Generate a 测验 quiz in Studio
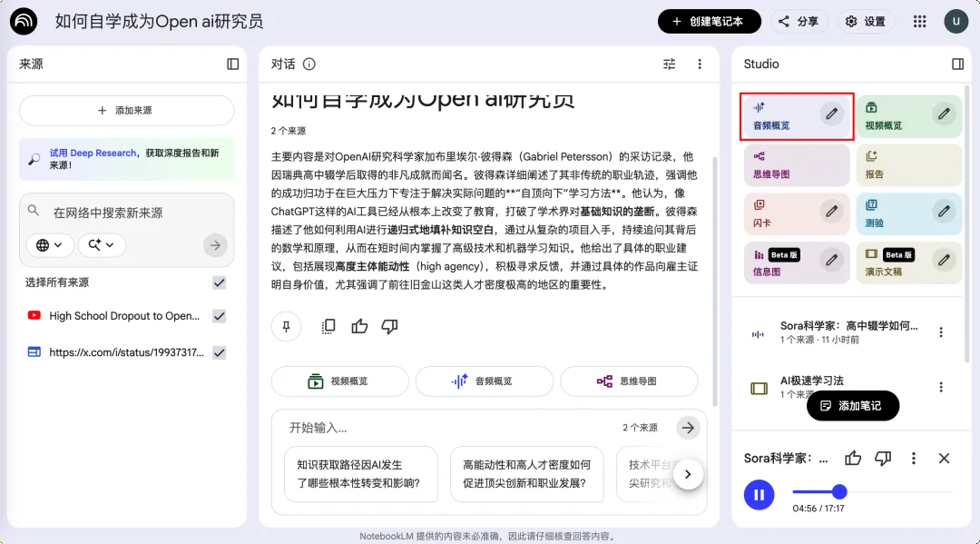This screenshot has height=544, width=980. [x=894, y=213]
